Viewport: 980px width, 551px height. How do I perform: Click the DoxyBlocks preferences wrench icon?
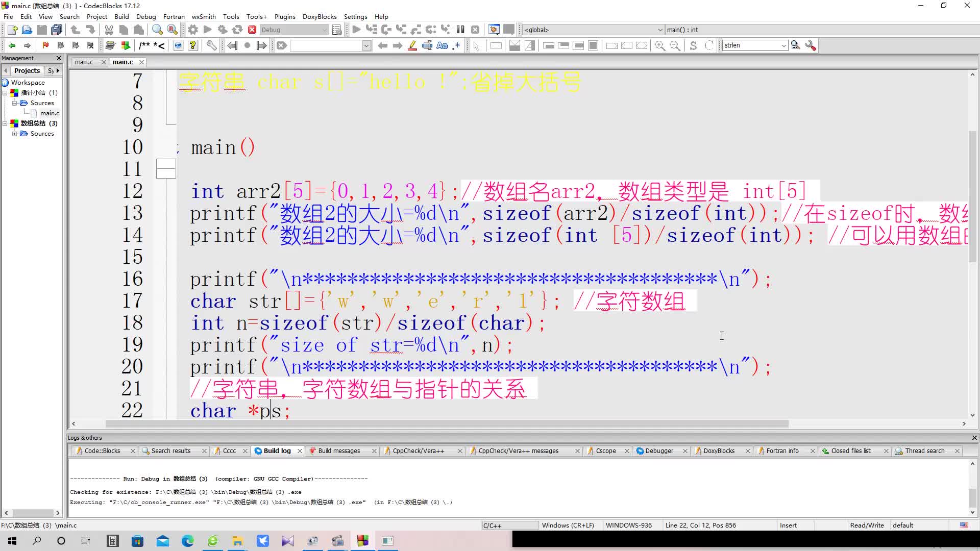(x=211, y=45)
